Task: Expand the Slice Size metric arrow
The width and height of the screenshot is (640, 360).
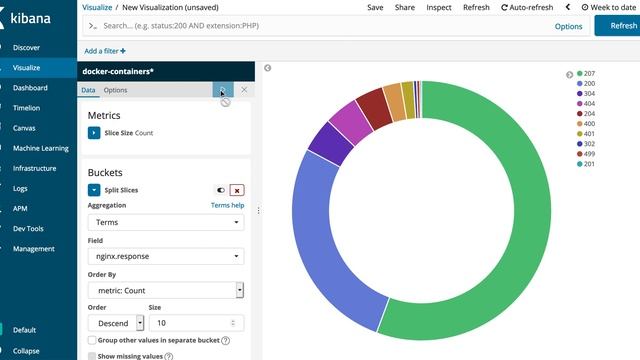Action: click(x=94, y=133)
